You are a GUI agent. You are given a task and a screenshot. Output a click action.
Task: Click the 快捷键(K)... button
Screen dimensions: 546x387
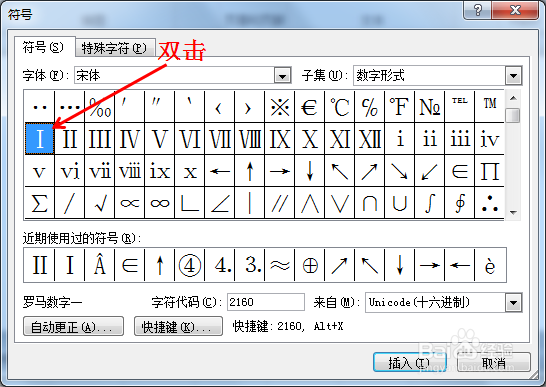(178, 326)
